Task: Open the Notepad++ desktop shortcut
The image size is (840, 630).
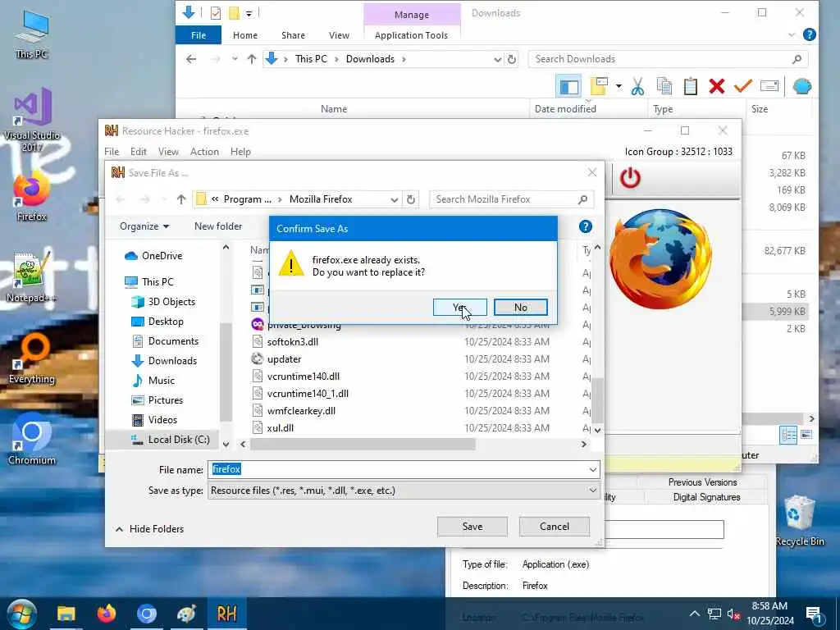Action: [x=30, y=277]
